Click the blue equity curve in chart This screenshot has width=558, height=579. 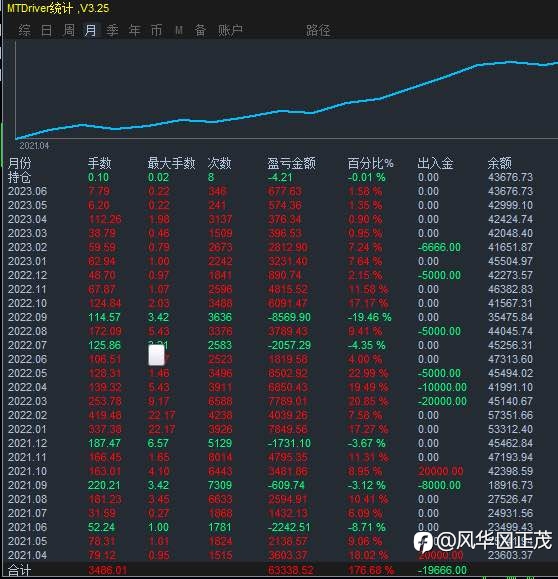click(287, 100)
